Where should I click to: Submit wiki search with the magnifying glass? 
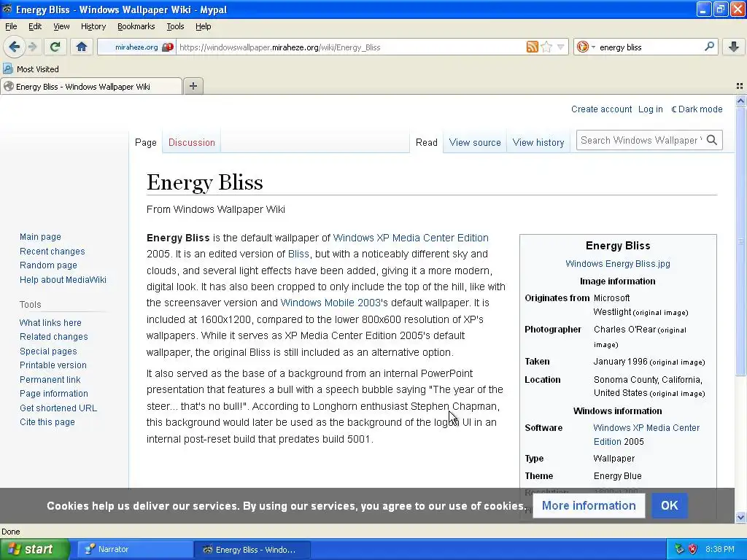tap(712, 140)
